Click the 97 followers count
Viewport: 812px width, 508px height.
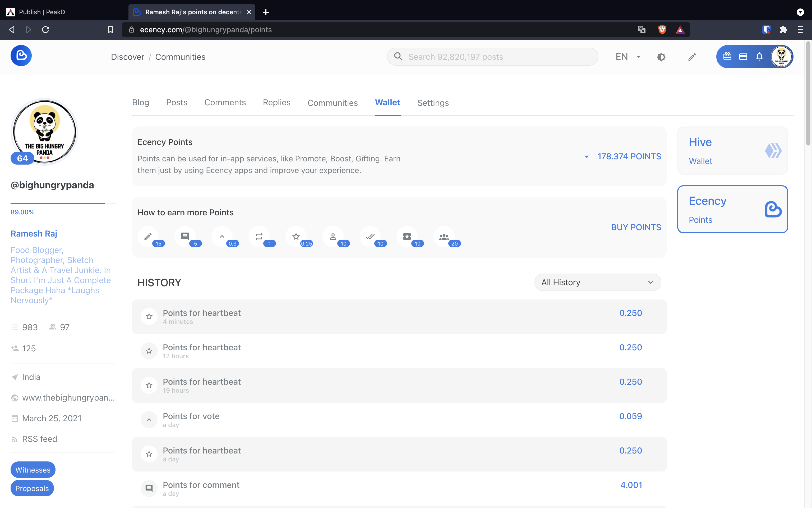coord(59,327)
